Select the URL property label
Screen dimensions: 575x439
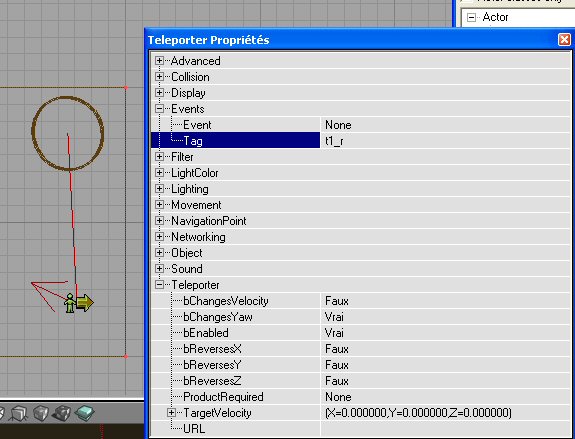click(194, 429)
